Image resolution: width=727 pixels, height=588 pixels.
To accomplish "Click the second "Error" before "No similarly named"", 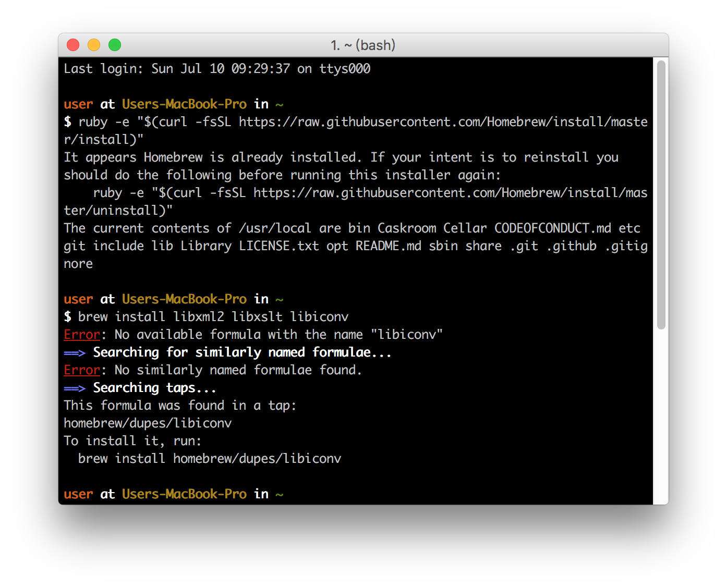I will [x=82, y=370].
